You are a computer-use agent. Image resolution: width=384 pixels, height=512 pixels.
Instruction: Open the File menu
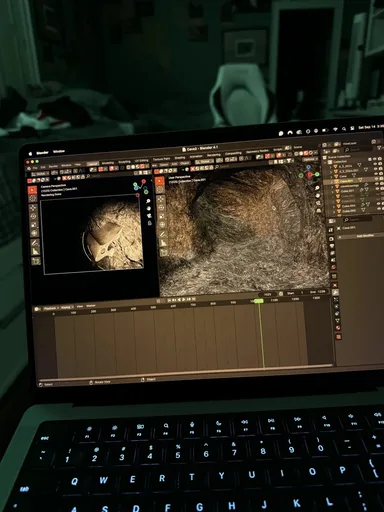tap(35, 167)
